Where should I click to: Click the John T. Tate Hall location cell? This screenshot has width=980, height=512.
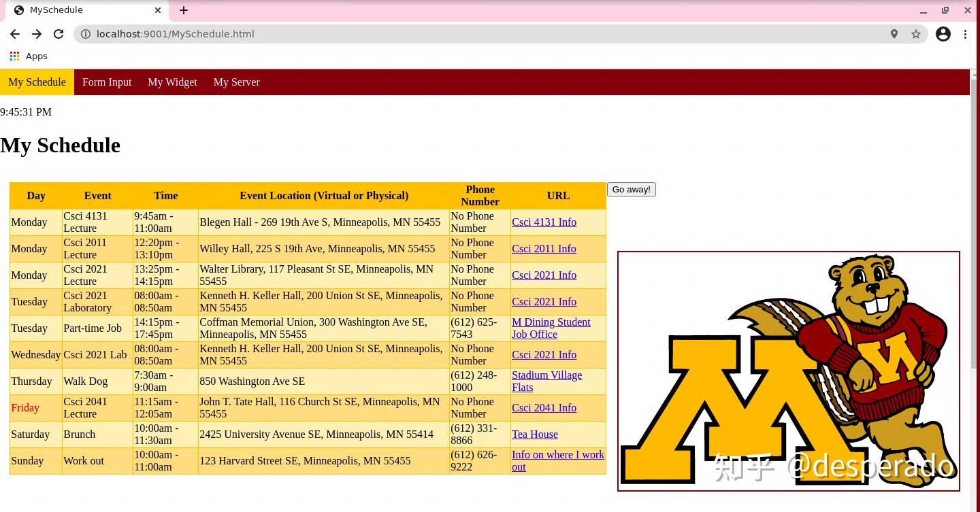pyautogui.click(x=324, y=408)
